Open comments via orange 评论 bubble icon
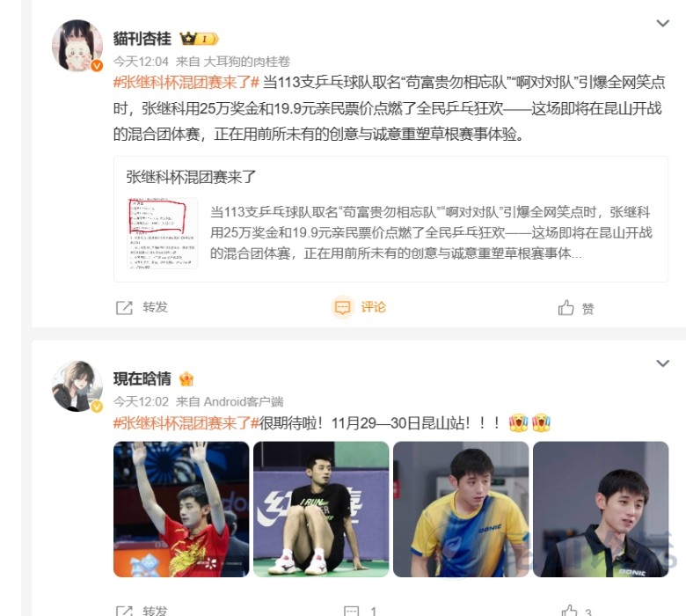This screenshot has width=686, height=616. pyautogui.click(x=342, y=307)
